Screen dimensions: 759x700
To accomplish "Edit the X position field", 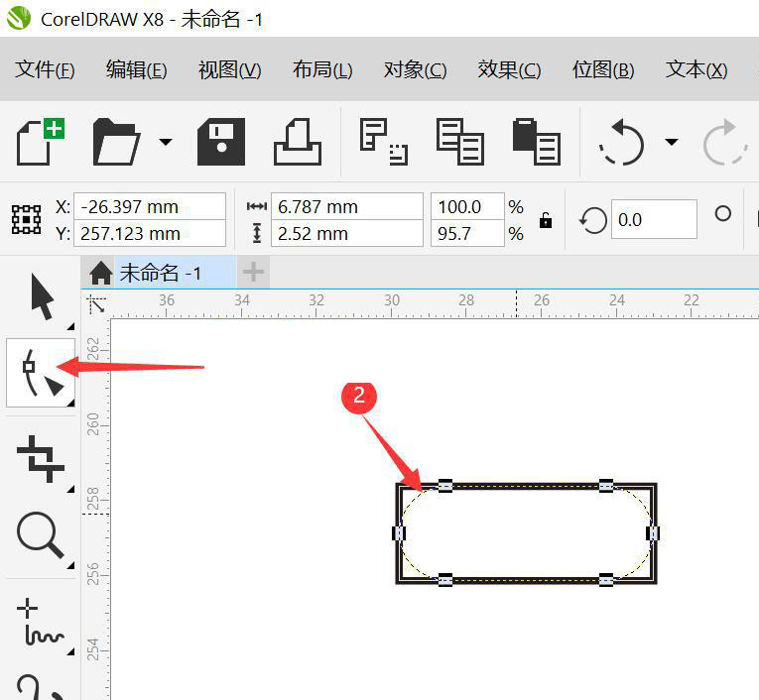I will [x=150, y=206].
